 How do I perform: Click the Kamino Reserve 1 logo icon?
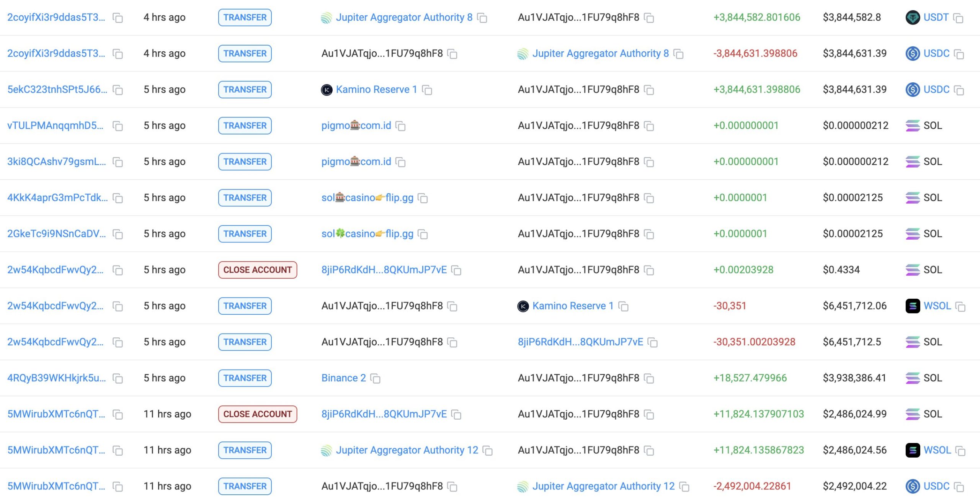point(327,90)
